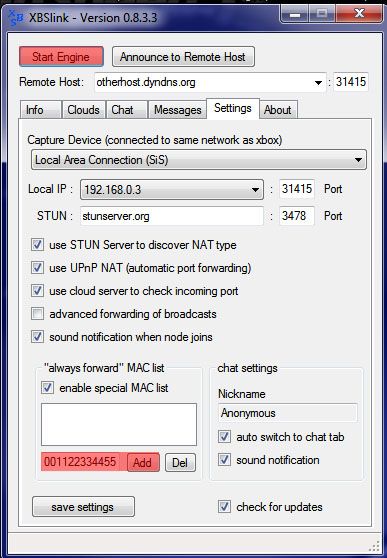Toggle enable special MAC list

click(x=47, y=388)
